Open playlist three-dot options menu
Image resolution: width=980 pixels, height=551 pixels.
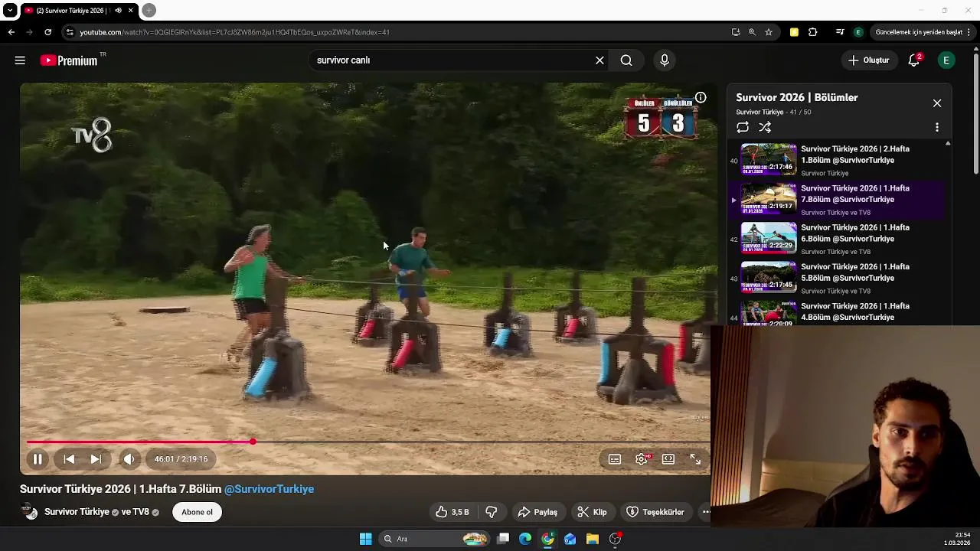[937, 128]
